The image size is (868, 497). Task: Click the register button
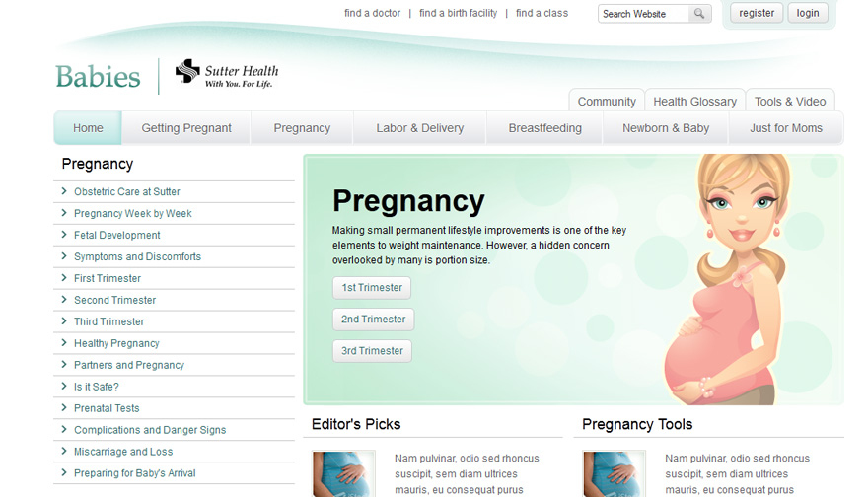coord(757,13)
